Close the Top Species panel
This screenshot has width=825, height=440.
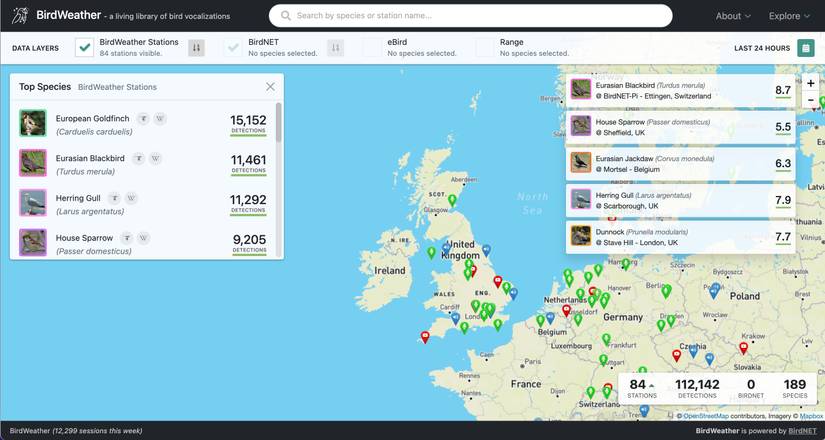coord(270,87)
